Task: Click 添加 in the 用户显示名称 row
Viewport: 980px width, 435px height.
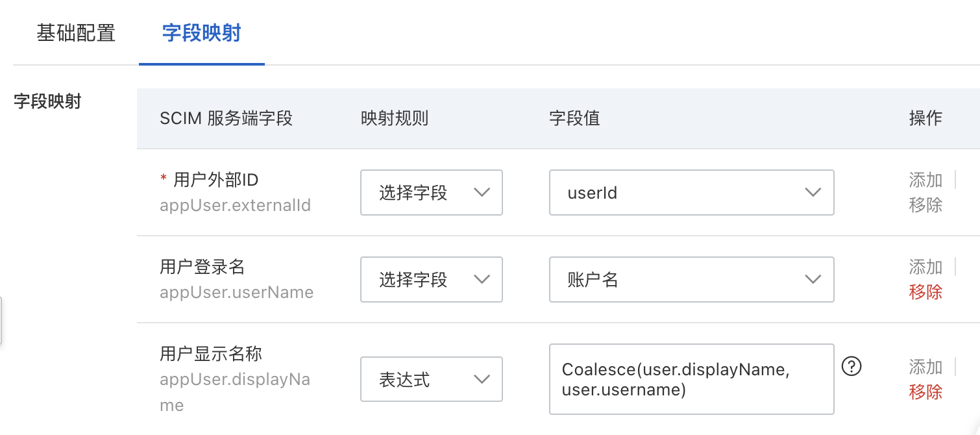Action: 925,367
